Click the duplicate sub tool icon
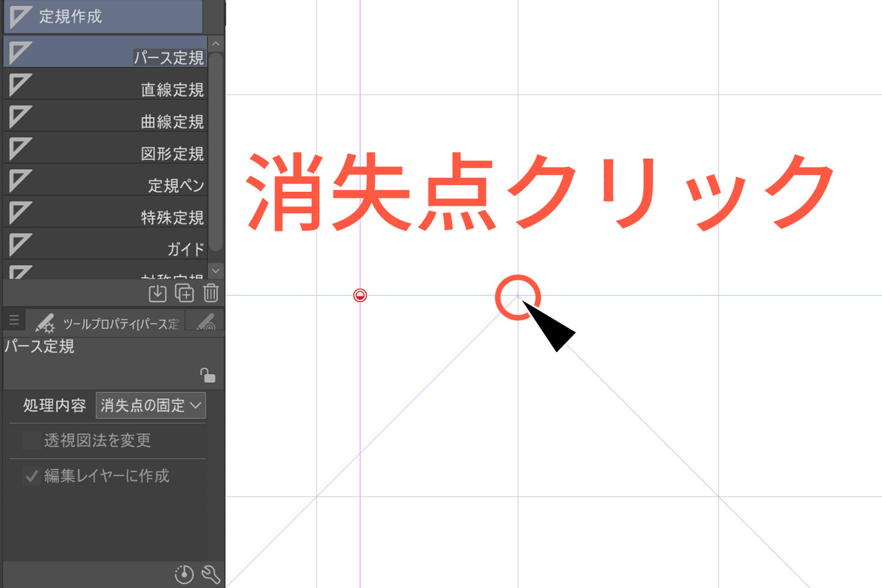The width and height of the screenshot is (882, 588). (x=184, y=293)
